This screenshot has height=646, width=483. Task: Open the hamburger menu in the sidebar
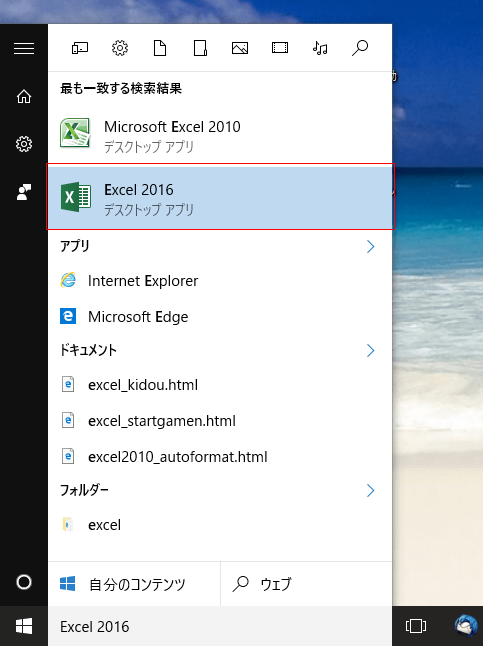coord(24,49)
